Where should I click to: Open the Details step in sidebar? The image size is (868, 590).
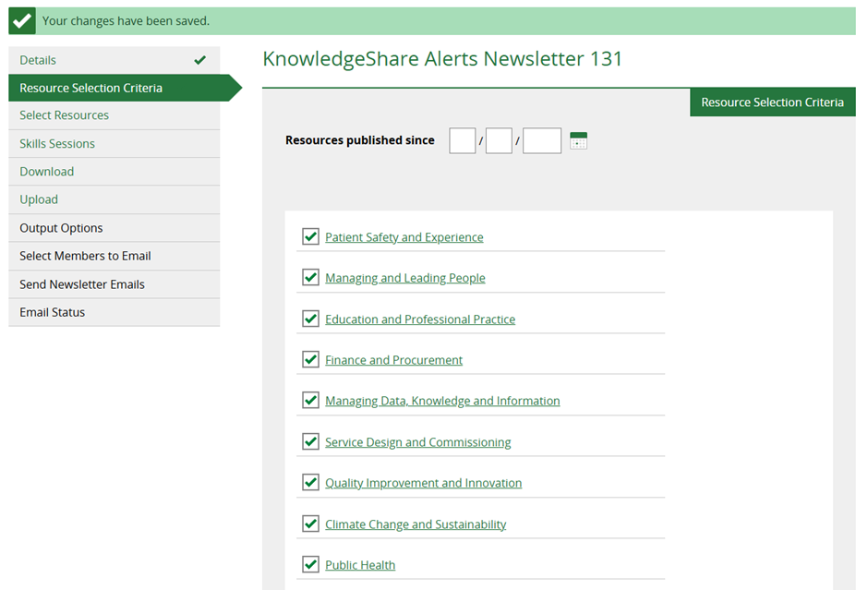[114, 60]
